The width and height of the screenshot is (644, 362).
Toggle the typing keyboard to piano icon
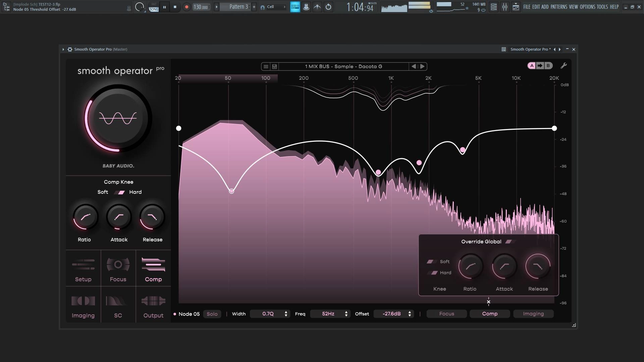coord(295,7)
